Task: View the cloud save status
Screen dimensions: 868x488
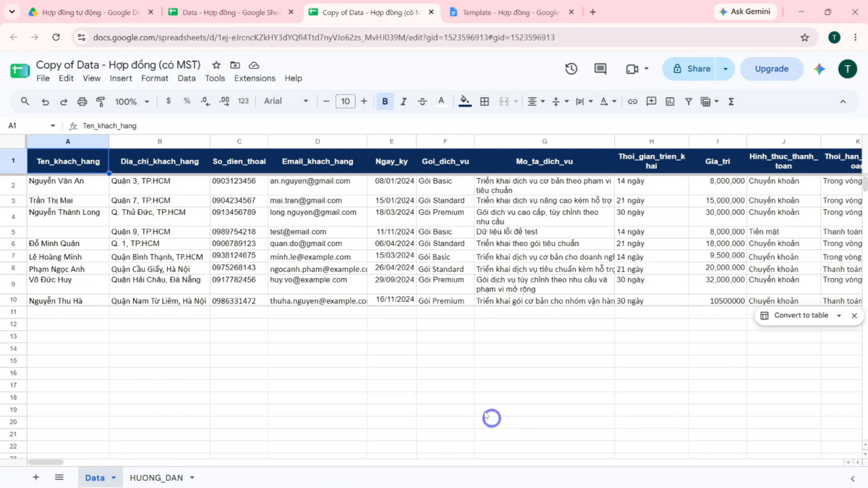Action: point(254,65)
